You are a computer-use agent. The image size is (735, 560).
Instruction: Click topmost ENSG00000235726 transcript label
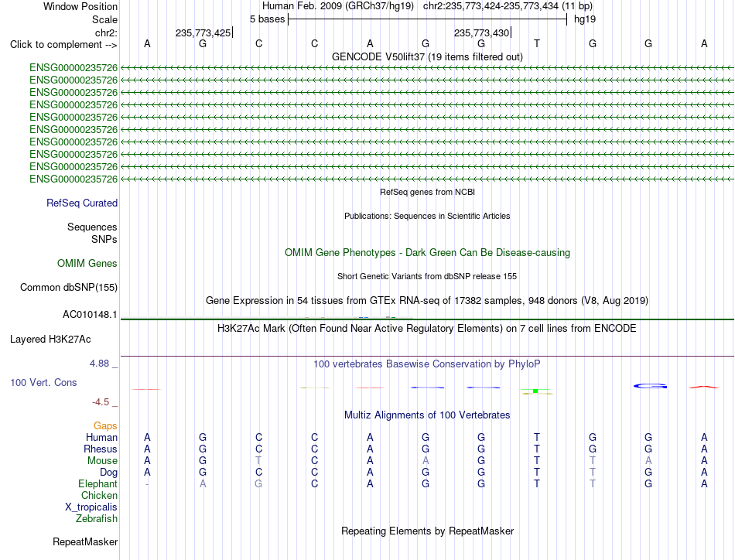pos(73,68)
